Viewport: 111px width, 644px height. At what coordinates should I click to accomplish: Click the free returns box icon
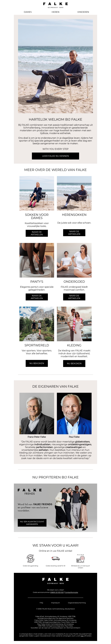[31, 558]
